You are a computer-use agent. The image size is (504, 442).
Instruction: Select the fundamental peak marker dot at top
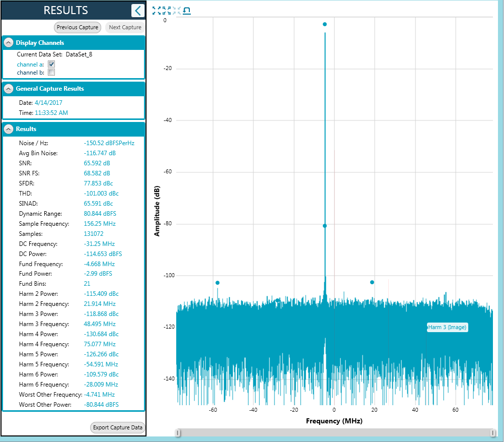[325, 24]
